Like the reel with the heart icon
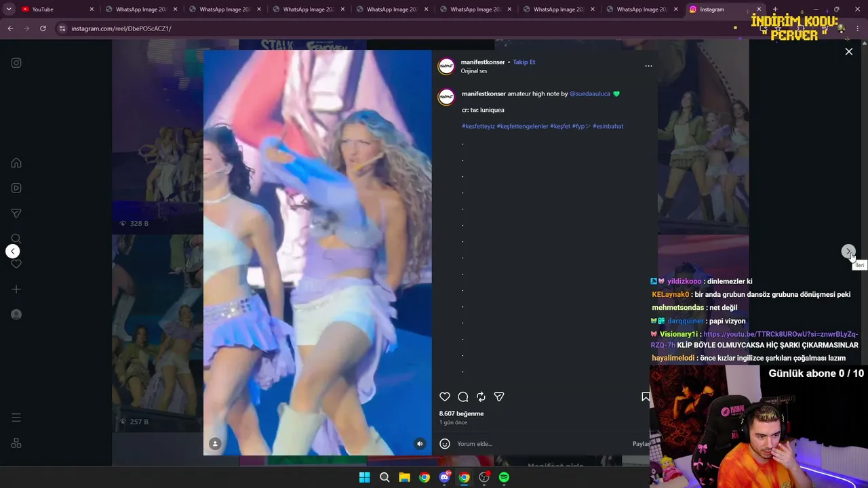 (445, 396)
